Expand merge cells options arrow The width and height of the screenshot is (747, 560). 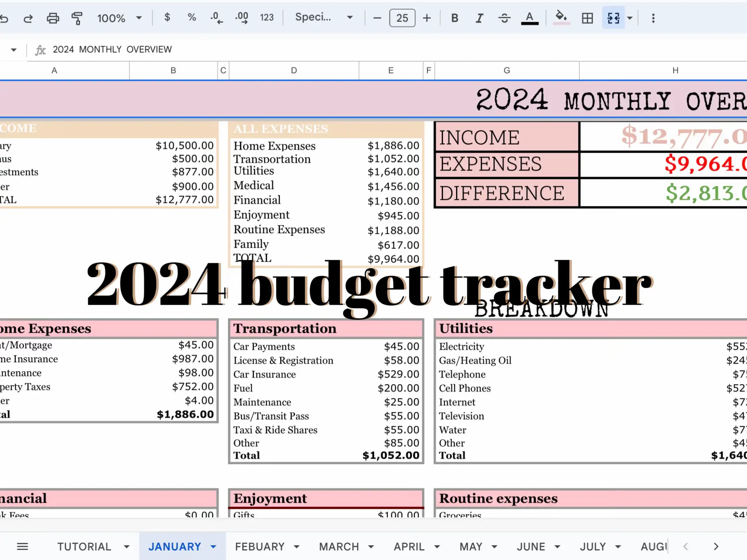click(630, 18)
